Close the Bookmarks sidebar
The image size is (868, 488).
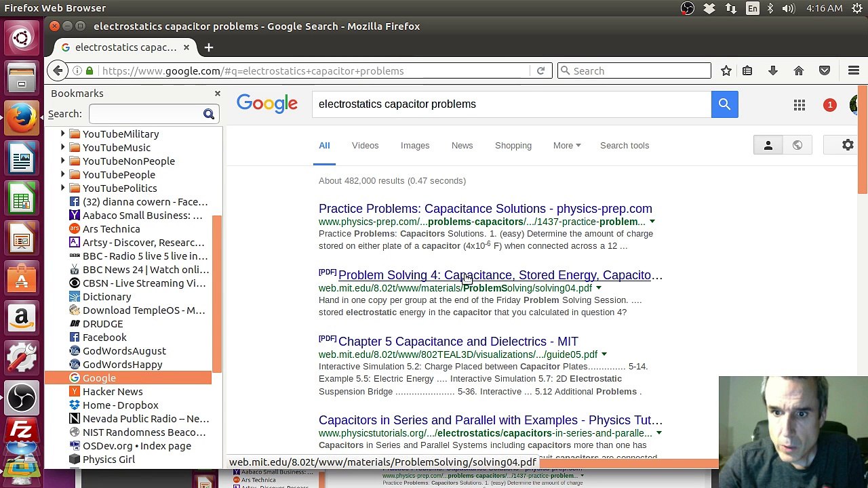218,94
